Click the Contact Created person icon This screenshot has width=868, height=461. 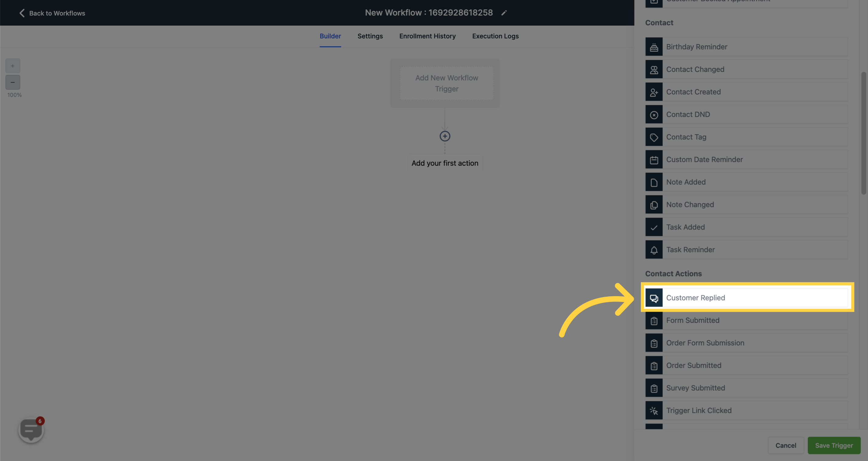[654, 91]
